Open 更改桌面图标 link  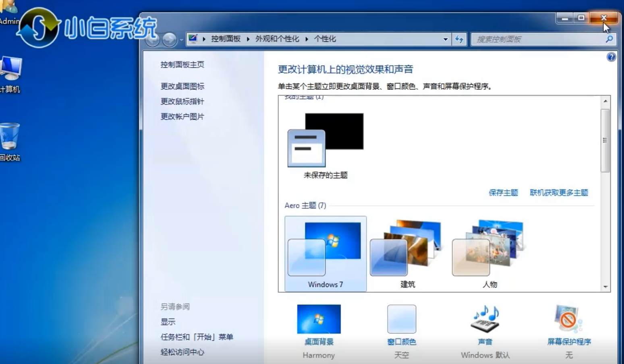point(182,86)
